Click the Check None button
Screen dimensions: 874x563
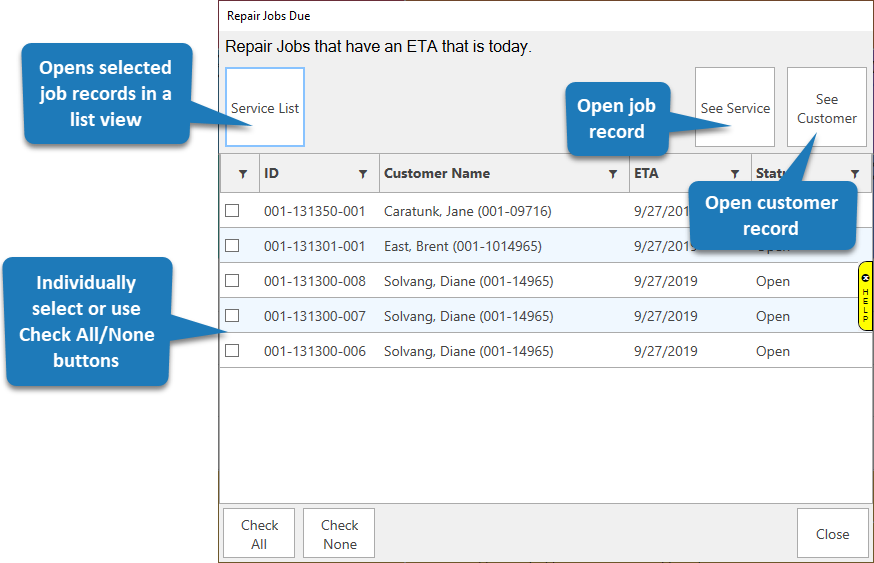tap(339, 534)
